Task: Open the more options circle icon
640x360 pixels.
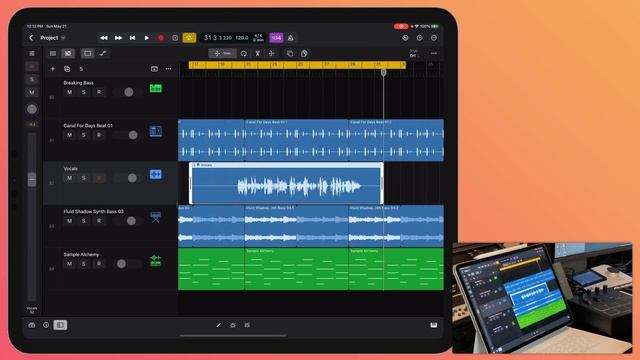Action: click(434, 38)
